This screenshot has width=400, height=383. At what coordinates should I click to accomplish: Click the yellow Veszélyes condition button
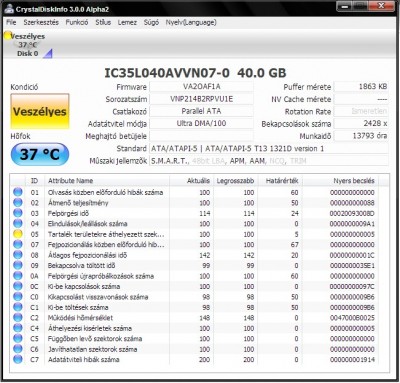(x=40, y=111)
